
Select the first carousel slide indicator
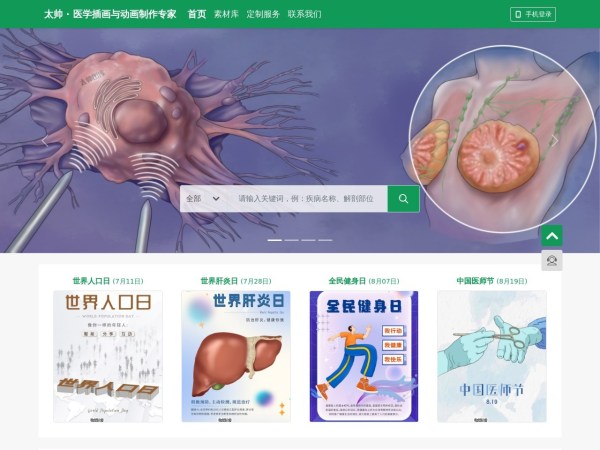tap(274, 240)
